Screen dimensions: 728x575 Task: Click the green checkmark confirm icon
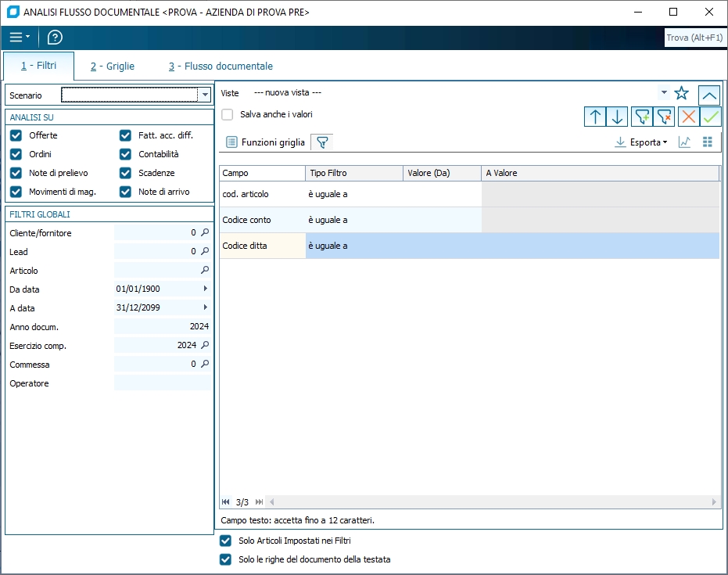[710, 117]
